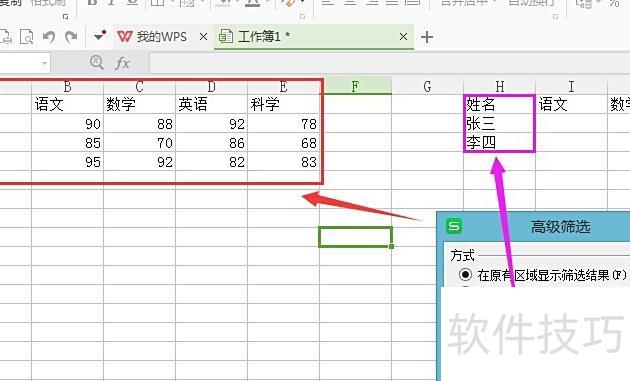Open the clipboard group dialog launcher
Viewport: 630px width, 381px height.
click(65, 16)
